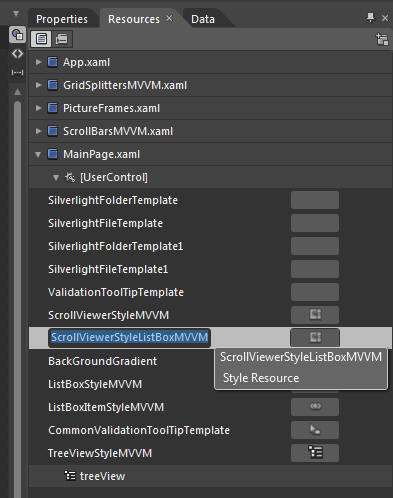Open SilverlightFolderTemplate edit button
The image size is (393, 498).
click(315, 200)
